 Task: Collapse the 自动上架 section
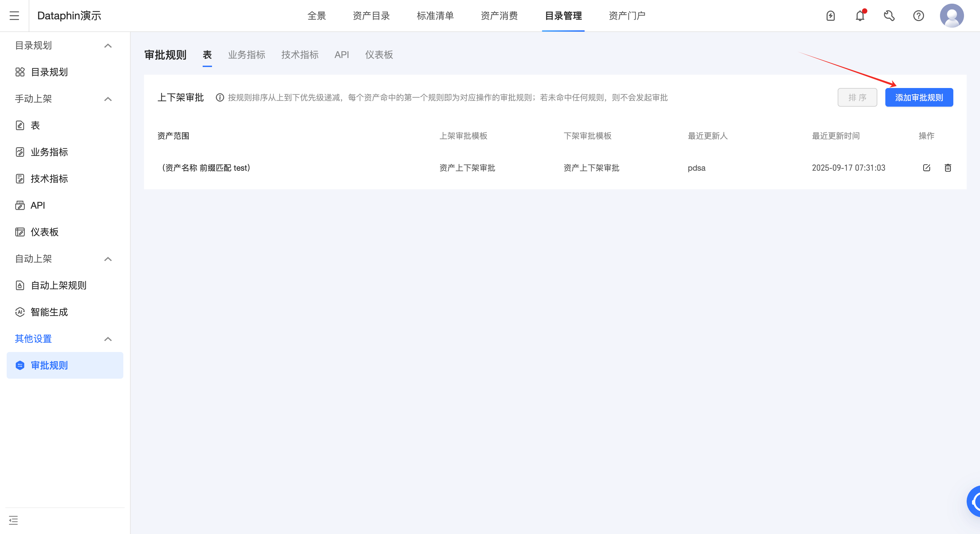108,259
